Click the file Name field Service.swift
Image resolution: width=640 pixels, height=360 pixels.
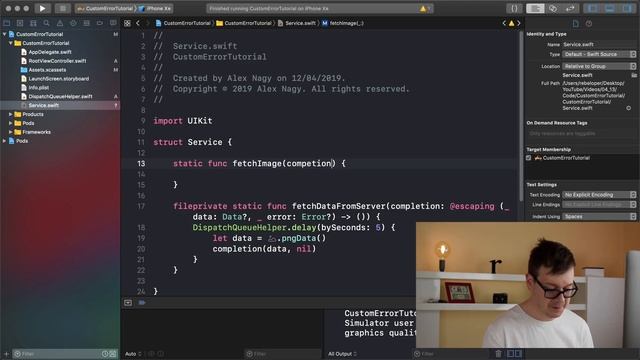(599, 44)
